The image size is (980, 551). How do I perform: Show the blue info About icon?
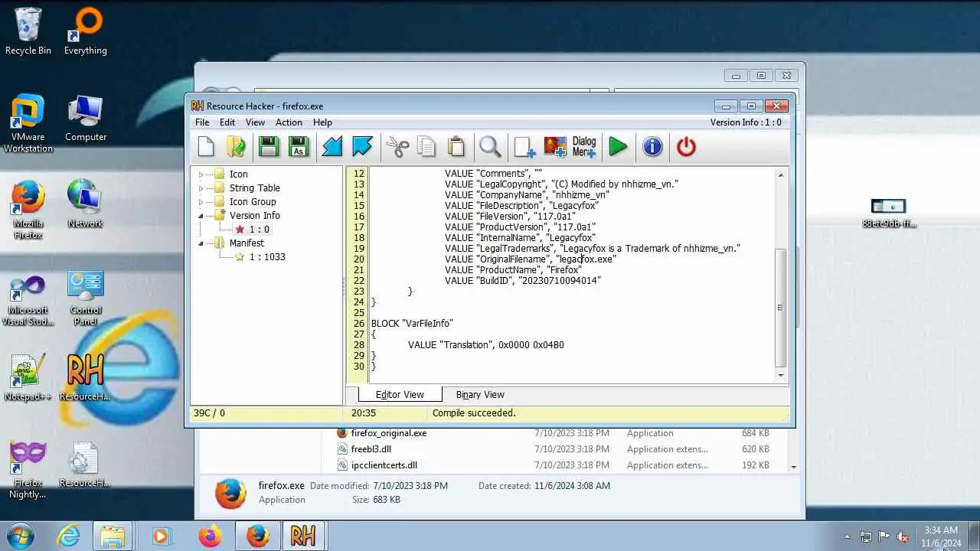click(x=652, y=146)
